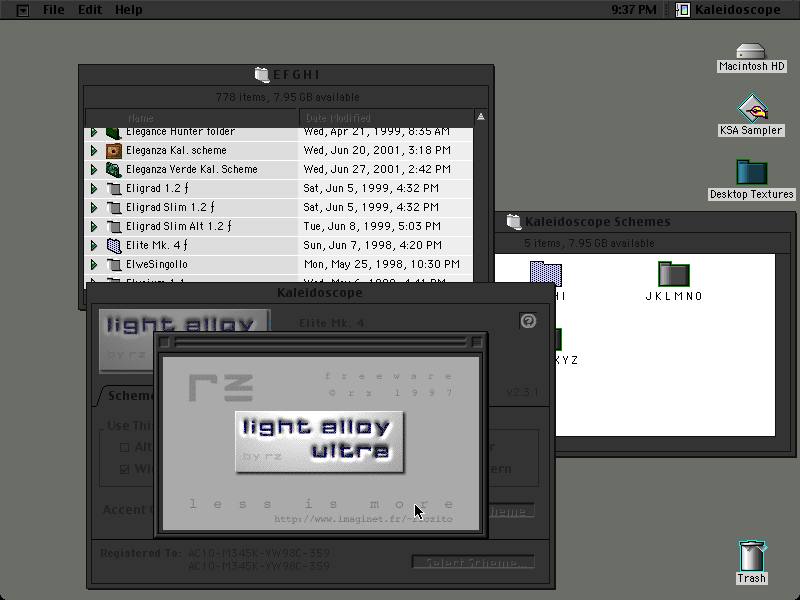Click the light alloy scheme preview thumbnail

tap(184, 321)
